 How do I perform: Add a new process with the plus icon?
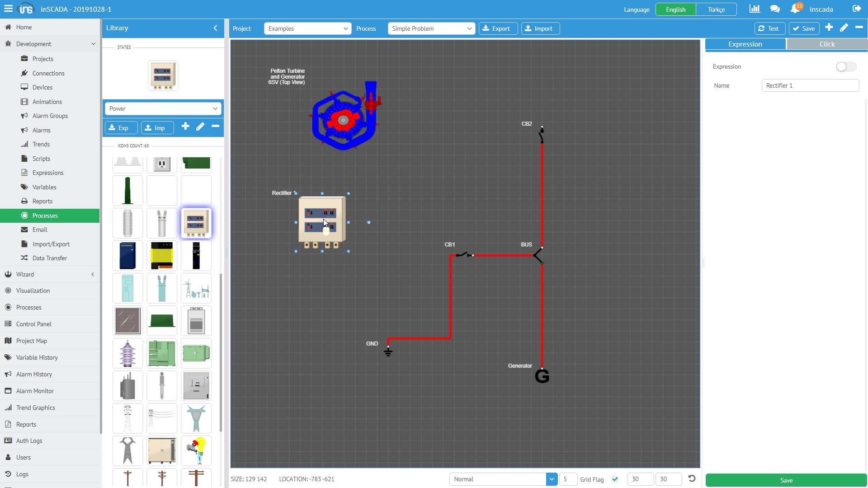(829, 28)
